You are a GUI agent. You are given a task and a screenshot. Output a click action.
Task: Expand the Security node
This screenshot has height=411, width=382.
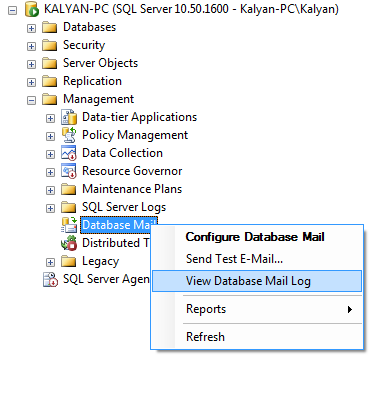31,47
